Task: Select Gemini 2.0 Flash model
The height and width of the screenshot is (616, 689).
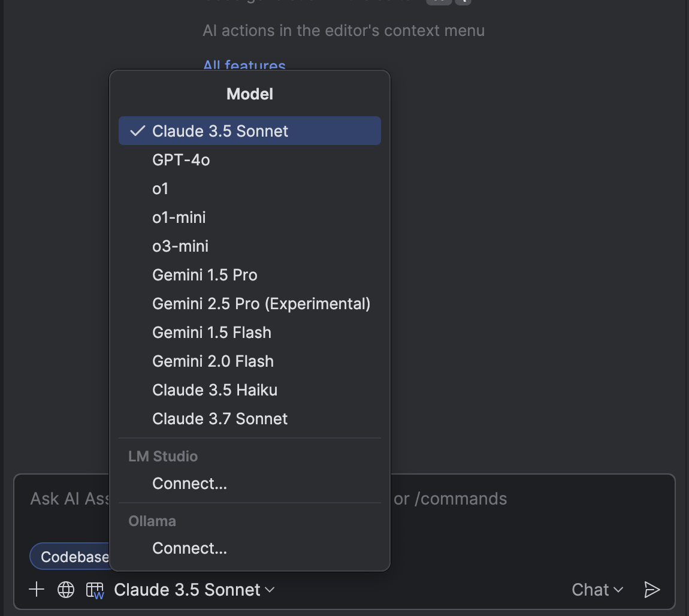Action: tap(213, 361)
